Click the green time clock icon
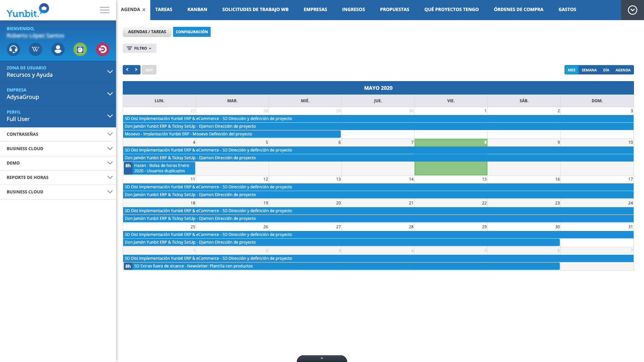The width and height of the screenshot is (644, 362). pos(80,49)
